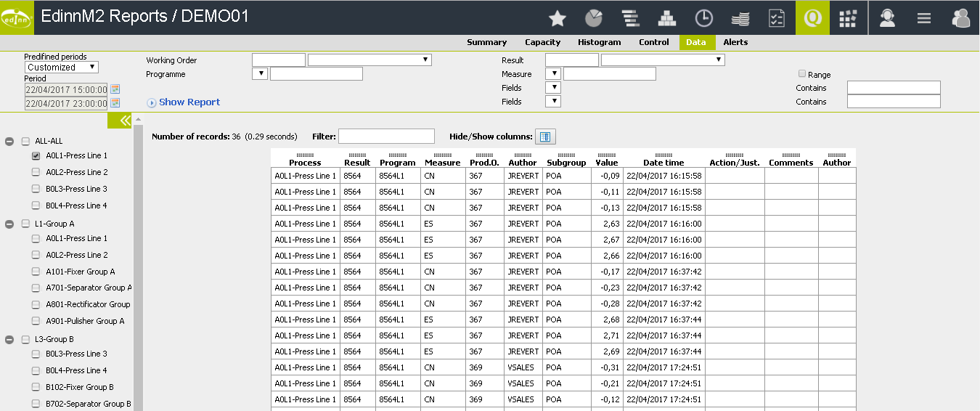The width and height of the screenshot is (980, 411).
Task: Click the Filter text field
Action: 386,136
